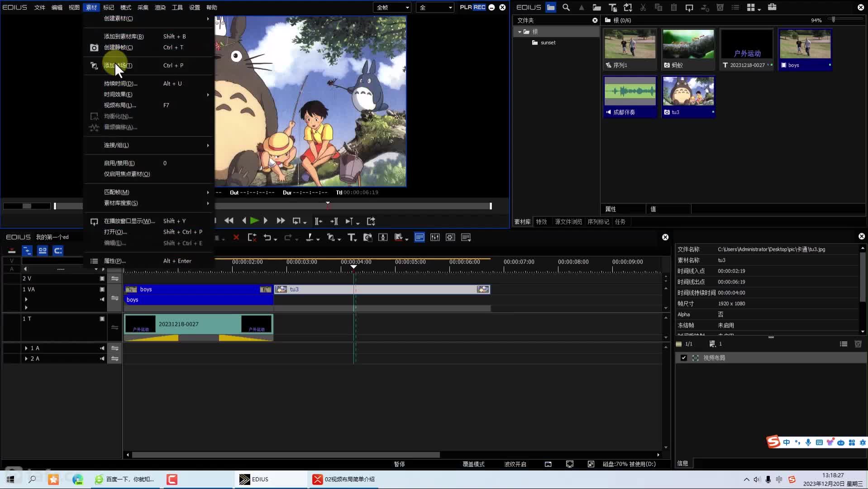Expand the 2 A audio track

click(x=26, y=359)
